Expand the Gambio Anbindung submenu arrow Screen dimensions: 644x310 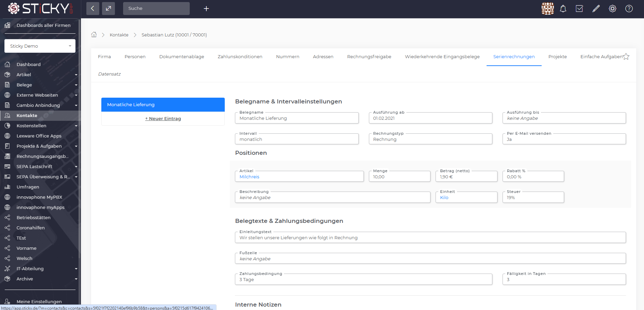coord(76,105)
